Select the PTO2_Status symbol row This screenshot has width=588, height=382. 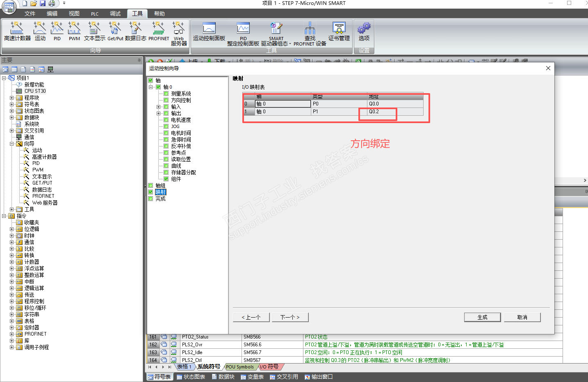[355, 337]
